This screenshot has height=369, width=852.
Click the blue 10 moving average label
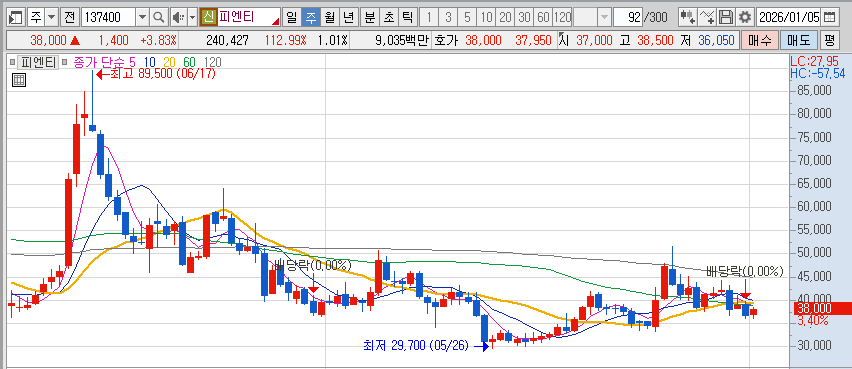pos(149,62)
